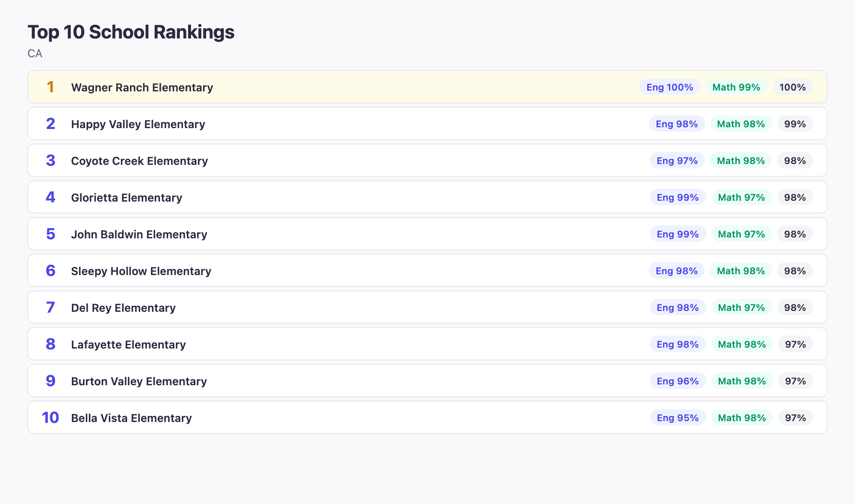Select the Eng 99% badge for Glorietta Elementary
This screenshot has height=504, width=855.
(x=678, y=197)
